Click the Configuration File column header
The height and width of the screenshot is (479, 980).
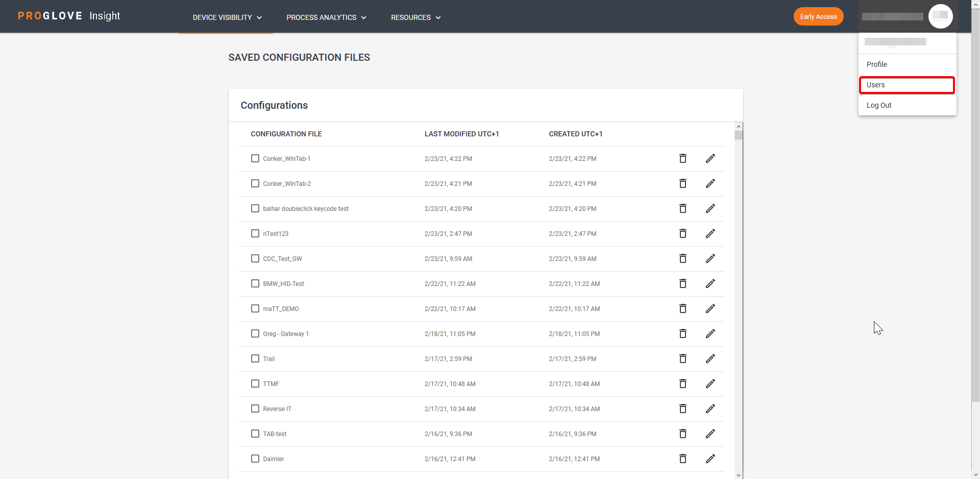click(x=286, y=134)
